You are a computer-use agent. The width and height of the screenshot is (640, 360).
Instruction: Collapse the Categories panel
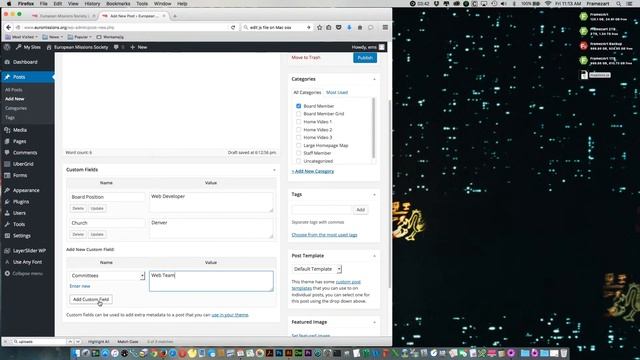(374, 79)
